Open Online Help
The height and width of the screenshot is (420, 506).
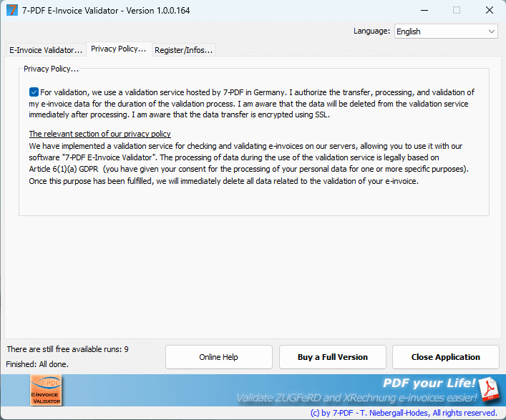point(219,357)
